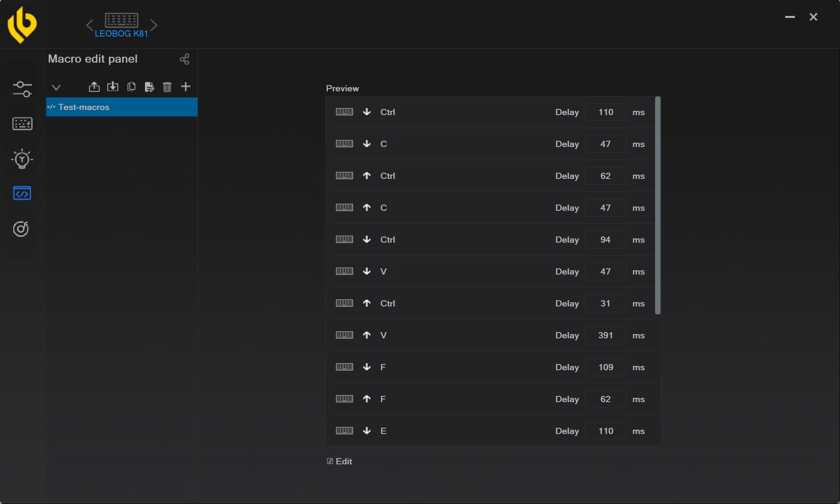Delete macro with the trash icon
Image resolution: width=840 pixels, height=504 pixels.
tap(167, 87)
